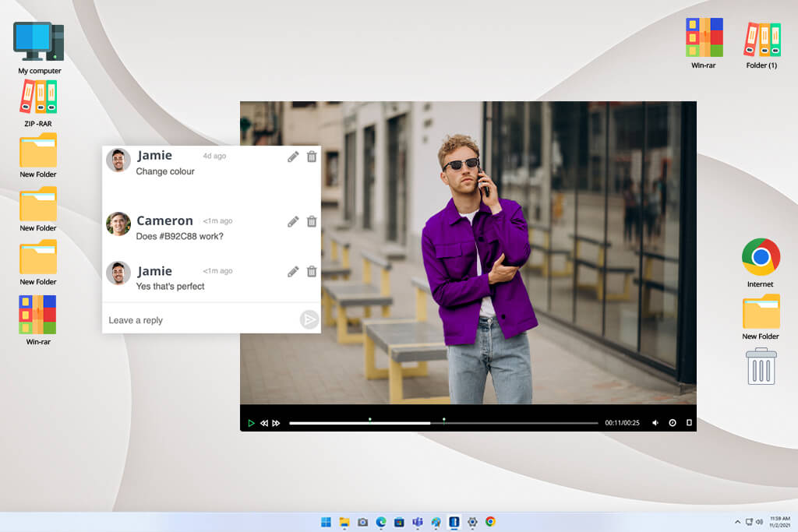The height and width of the screenshot is (532, 798).
Task: Open Microsoft Teams from taskbar
Action: coord(418,522)
